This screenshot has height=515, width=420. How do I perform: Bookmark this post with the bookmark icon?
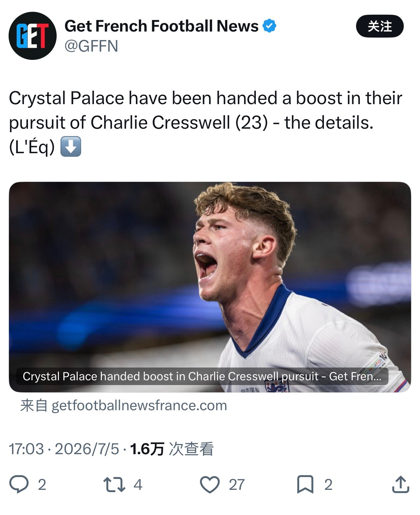[x=305, y=484]
